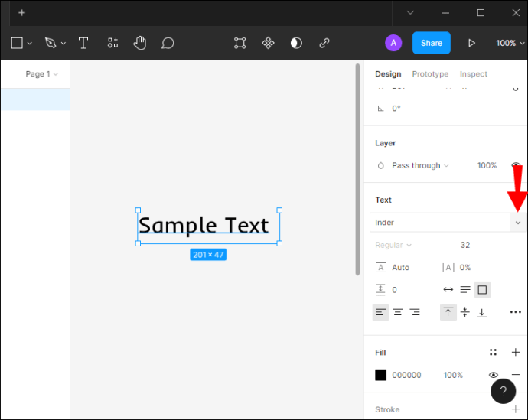Set vertical alignment to middle
This screenshot has width=528, height=420.
coord(464,312)
